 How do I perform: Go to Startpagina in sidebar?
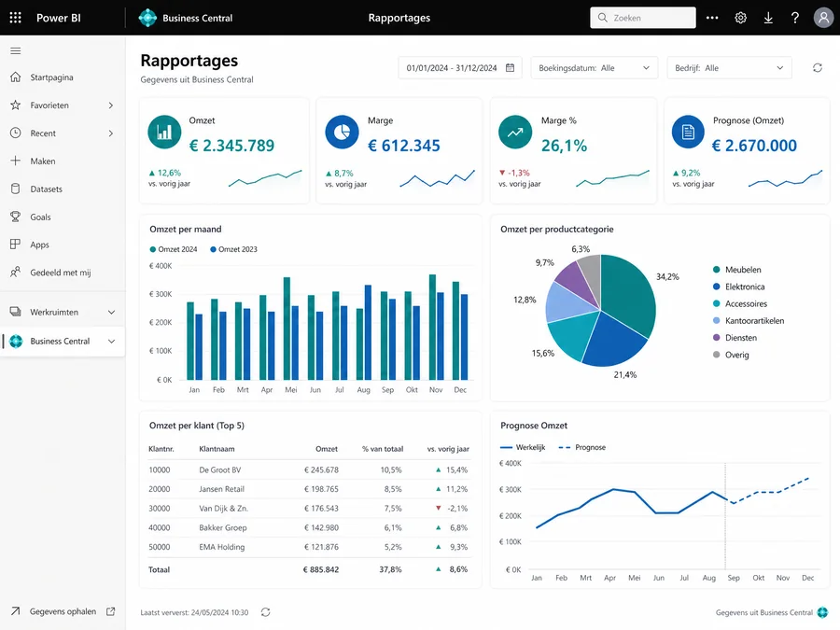pyautogui.click(x=63, y=77)
